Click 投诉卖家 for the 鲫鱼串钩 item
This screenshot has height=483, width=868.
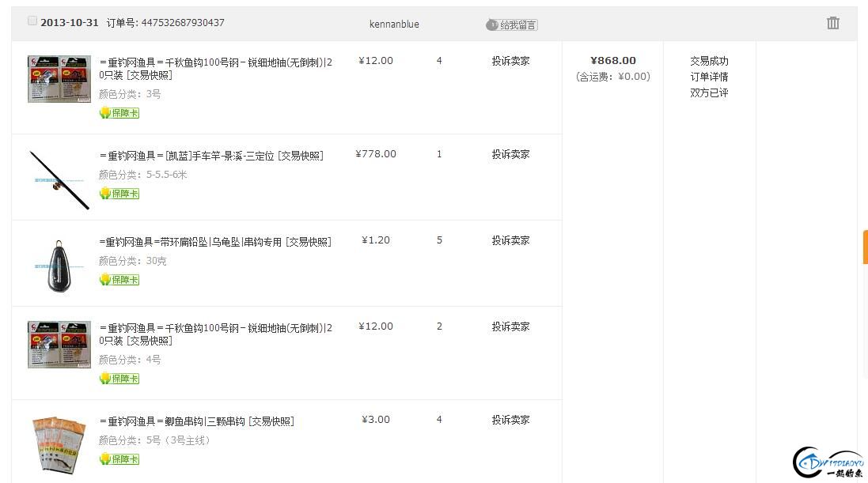510,420
